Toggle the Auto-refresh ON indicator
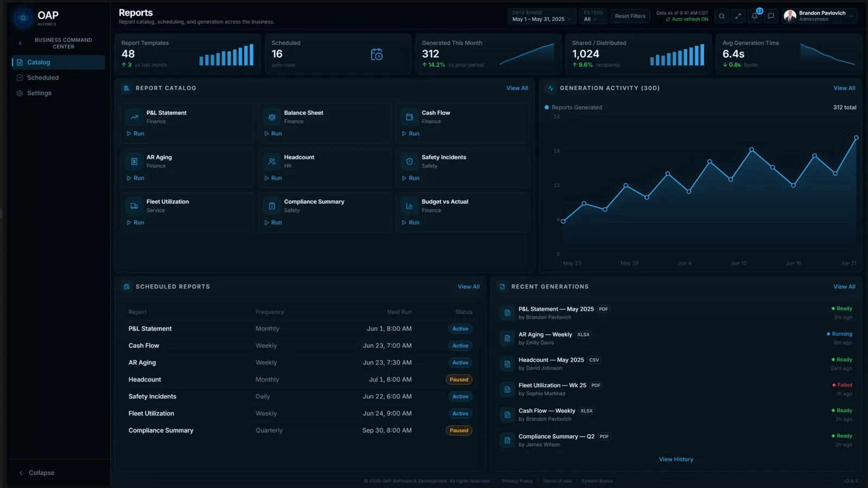The height and width of the screenshot is (488, 868). pos(687,20)
